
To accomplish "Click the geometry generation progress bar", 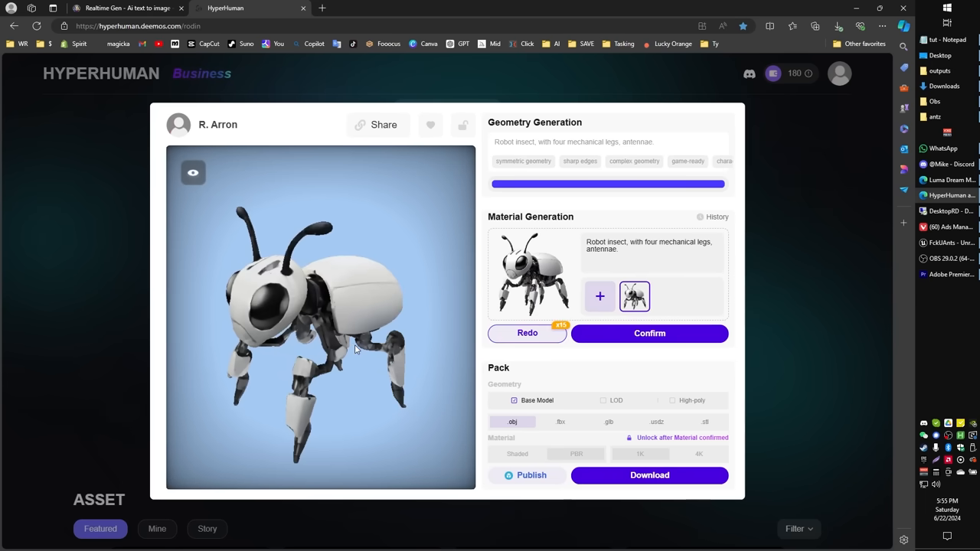I will 608,184.
